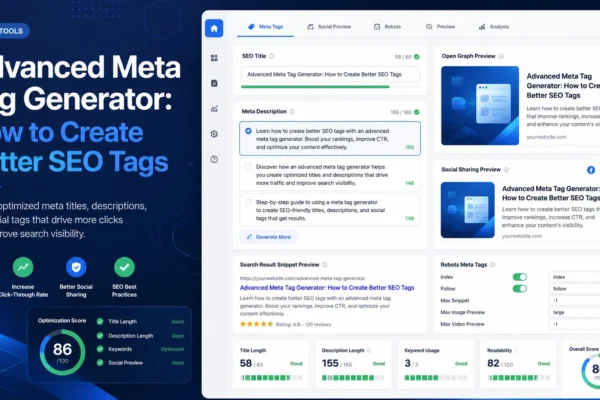This screenshot has height=400, width=600.
Task: Select the 'Learn how to create' description option
Action: point(330,139)
